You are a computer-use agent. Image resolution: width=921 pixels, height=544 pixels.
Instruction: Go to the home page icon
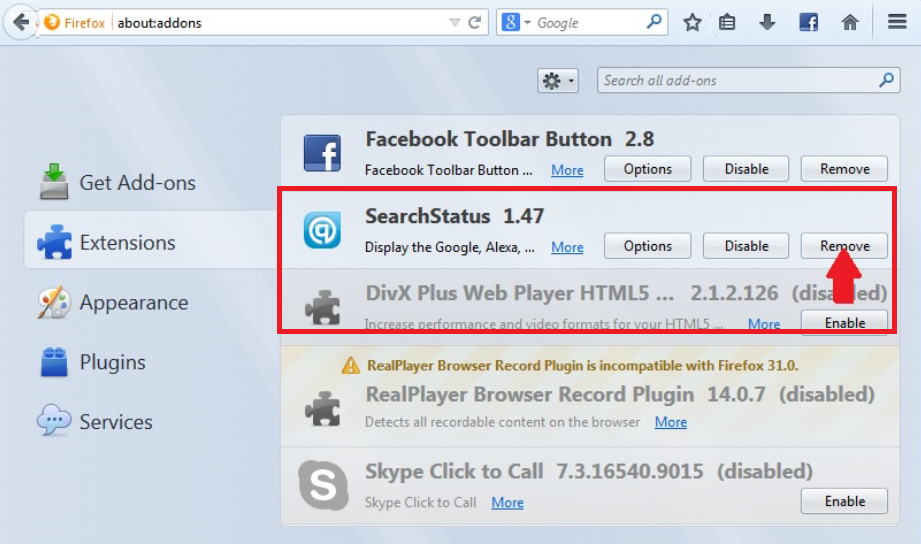[x=849, y=22]
